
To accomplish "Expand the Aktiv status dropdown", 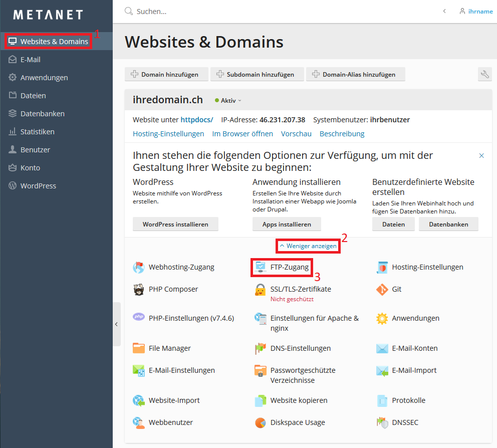I will pyautogui.click(x=228, y=101).
